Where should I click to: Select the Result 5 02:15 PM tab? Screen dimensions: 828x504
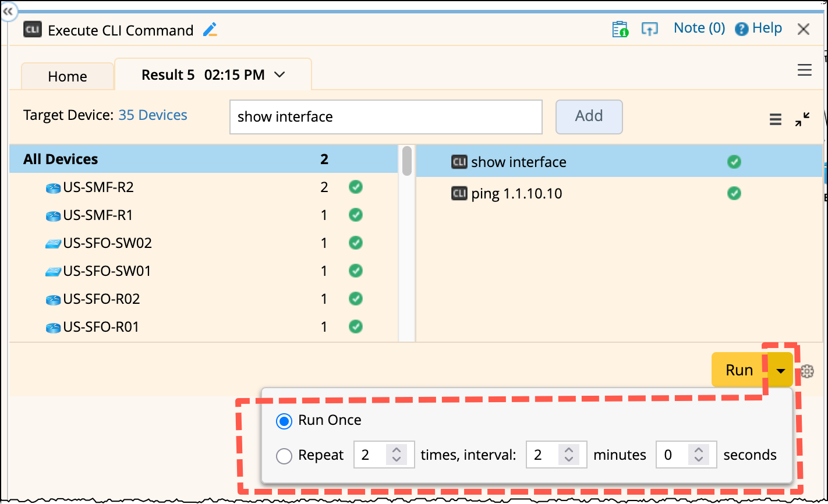tap(213, 74)
